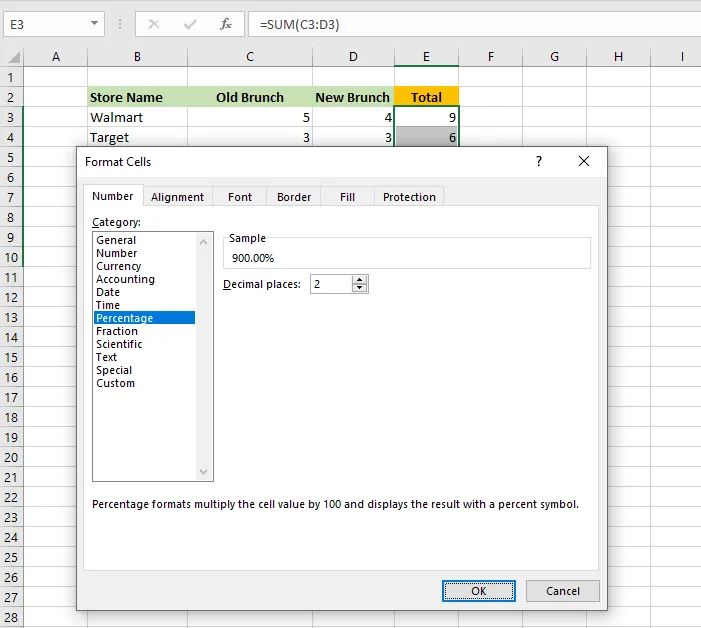Click the Store Name header cell
The height and width of the screenshot is (628, 701).
pyautogui.click(x=137, y=97)
